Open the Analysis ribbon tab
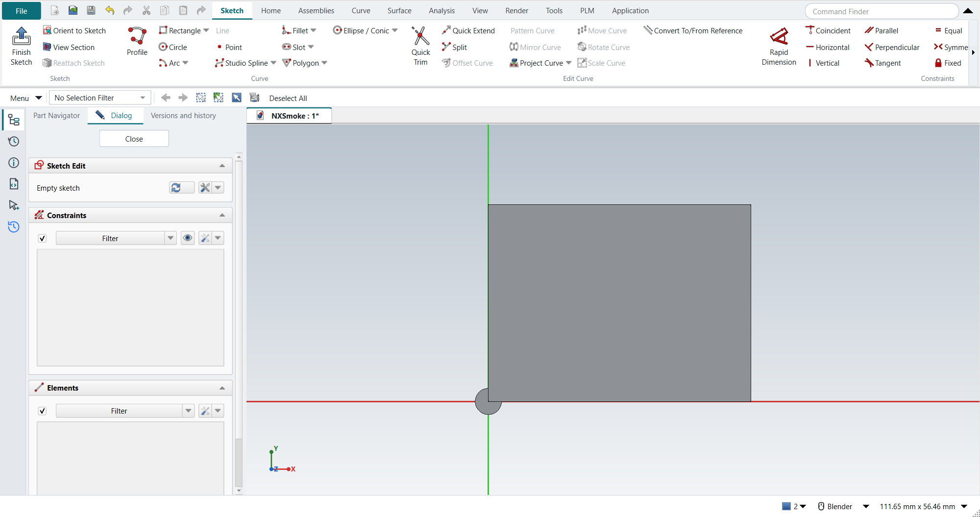 [x=441, y=10]
